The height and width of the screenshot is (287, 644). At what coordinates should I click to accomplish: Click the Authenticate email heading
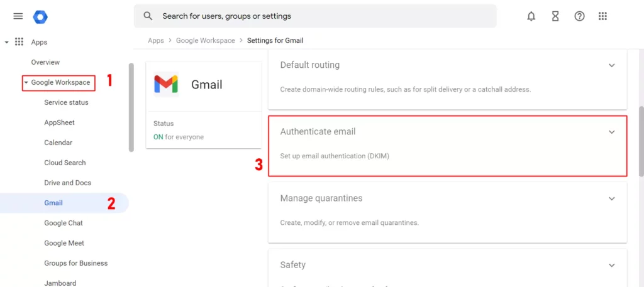click(318, 132)
